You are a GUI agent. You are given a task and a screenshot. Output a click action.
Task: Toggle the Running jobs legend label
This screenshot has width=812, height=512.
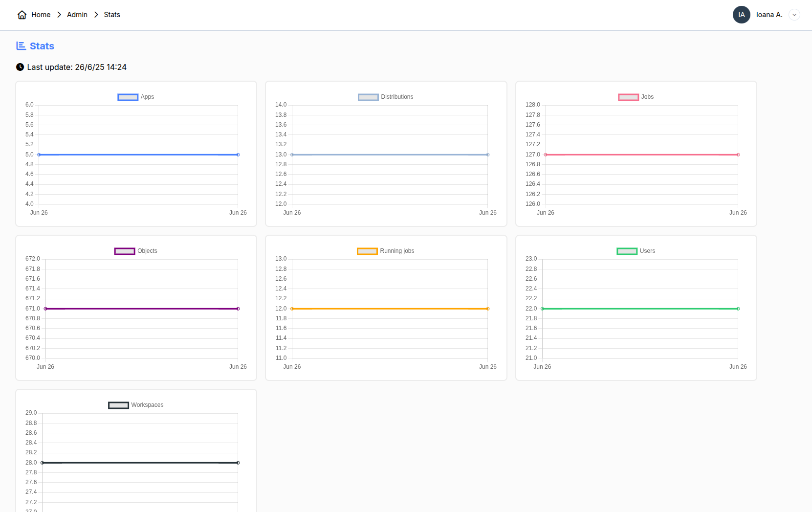click(397, 251)
